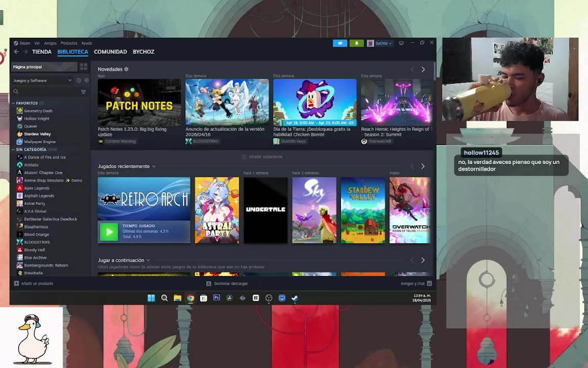Open File Explorer from the taskbar
Image resolution: width=588 pixels, height=368 pixels.
(x=178, y=298)
